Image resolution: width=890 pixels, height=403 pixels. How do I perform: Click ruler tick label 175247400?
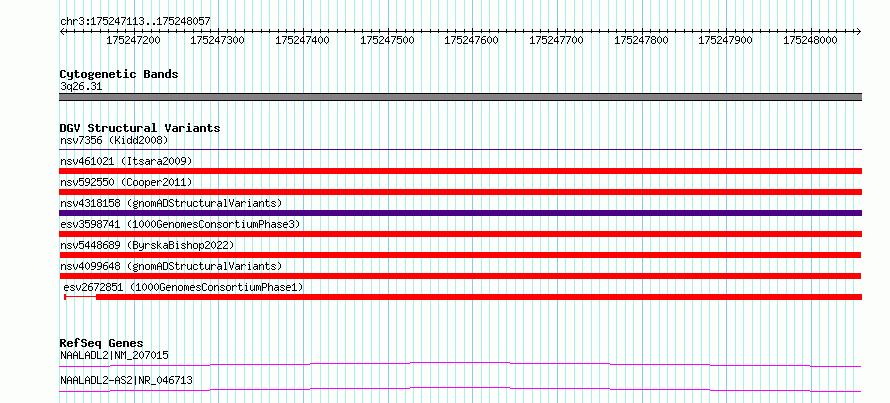coord(303,40)
